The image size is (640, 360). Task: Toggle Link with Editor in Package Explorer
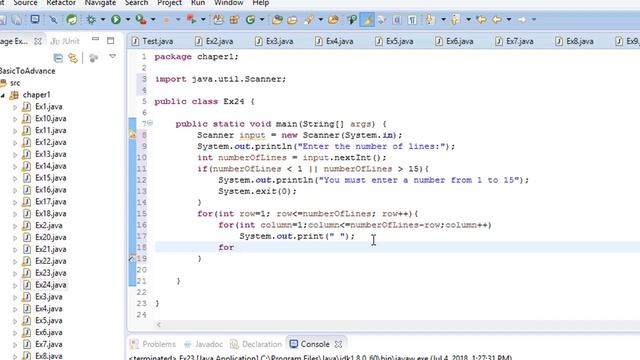[73, 58]
